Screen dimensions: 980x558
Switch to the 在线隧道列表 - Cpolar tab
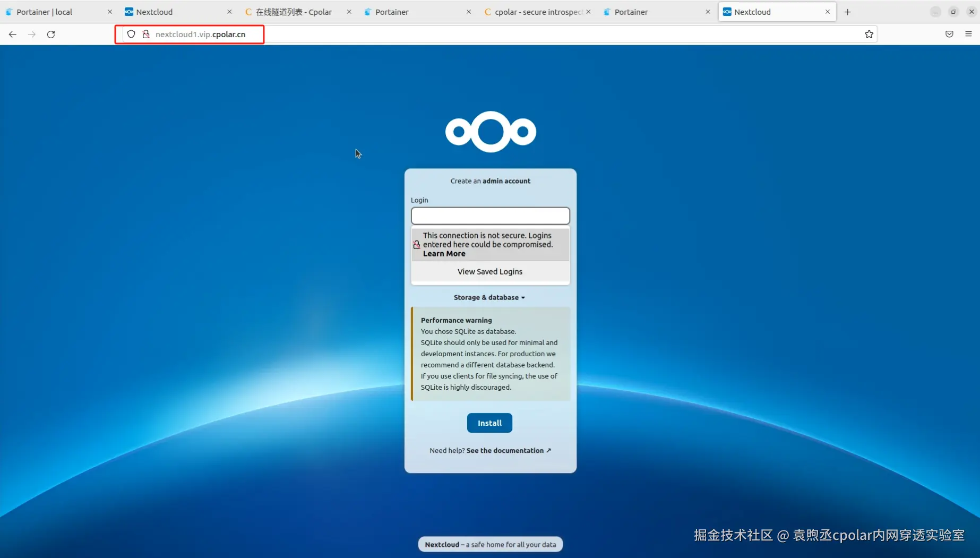[298, 12]
